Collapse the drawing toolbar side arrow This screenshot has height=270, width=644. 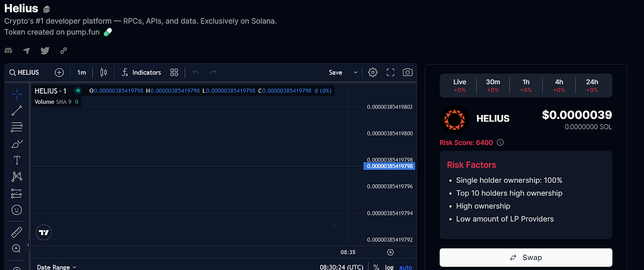pyautogui.click(x=28, y=245)
